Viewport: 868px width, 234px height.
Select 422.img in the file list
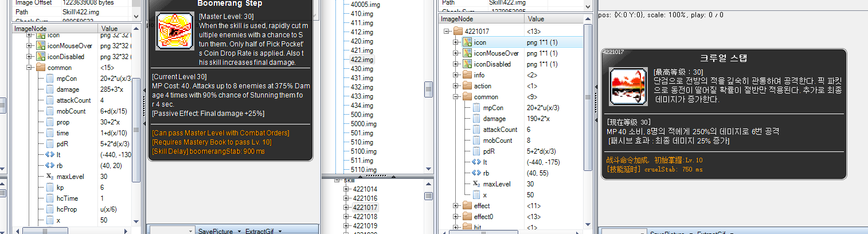[x=362, y=60]
